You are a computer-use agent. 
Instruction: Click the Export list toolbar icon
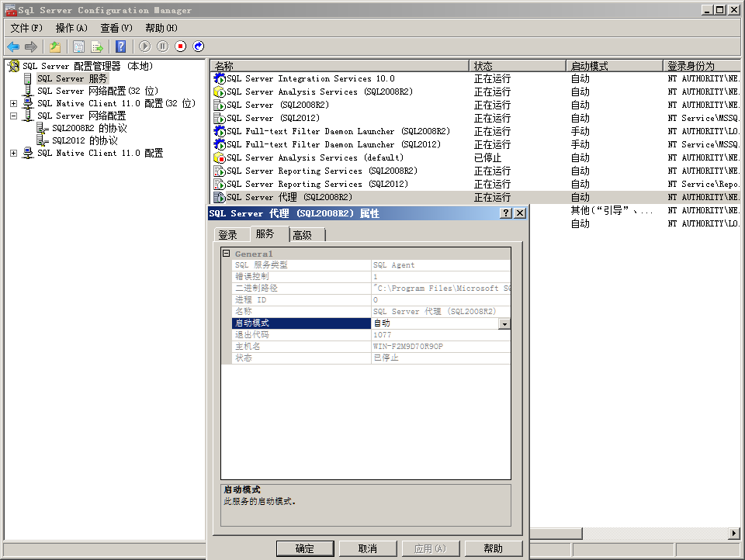point(97,47)
